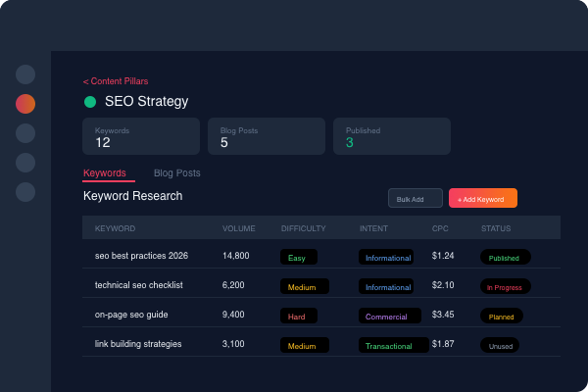
Task: Click Medium badge for link building strategies
Action: click(x=305, y=345)
